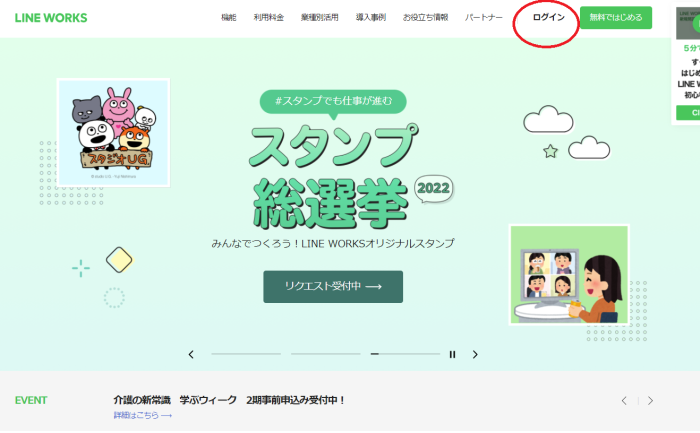The width and height of the screenshot is (700, 433).
Task: Select the third carousel slide indicator
Action: click(x=405, y=354)
